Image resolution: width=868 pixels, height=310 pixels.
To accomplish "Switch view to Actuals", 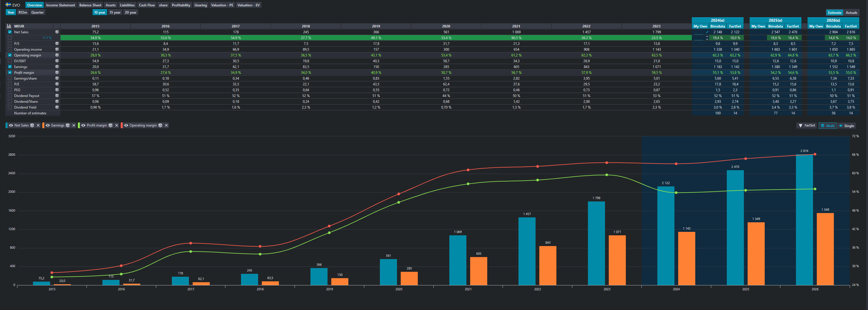I will pos(851,12).
